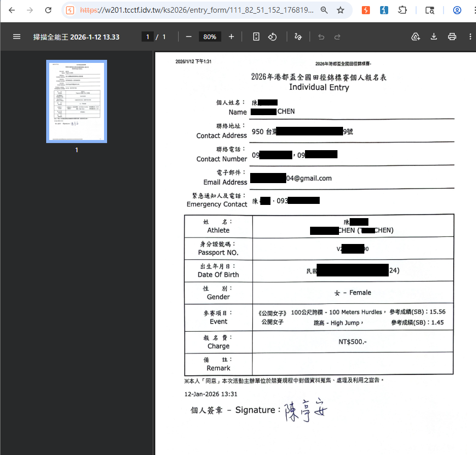Open the browser extensions puzzle icon

click(x=402, y=10)
